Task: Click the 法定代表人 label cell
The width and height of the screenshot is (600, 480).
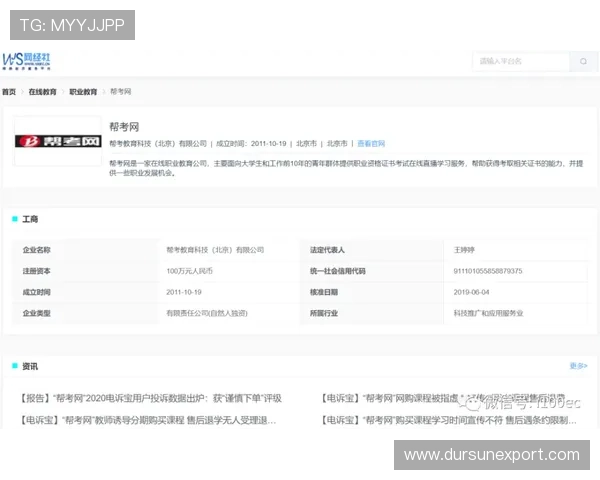Action: coord(372,250)
